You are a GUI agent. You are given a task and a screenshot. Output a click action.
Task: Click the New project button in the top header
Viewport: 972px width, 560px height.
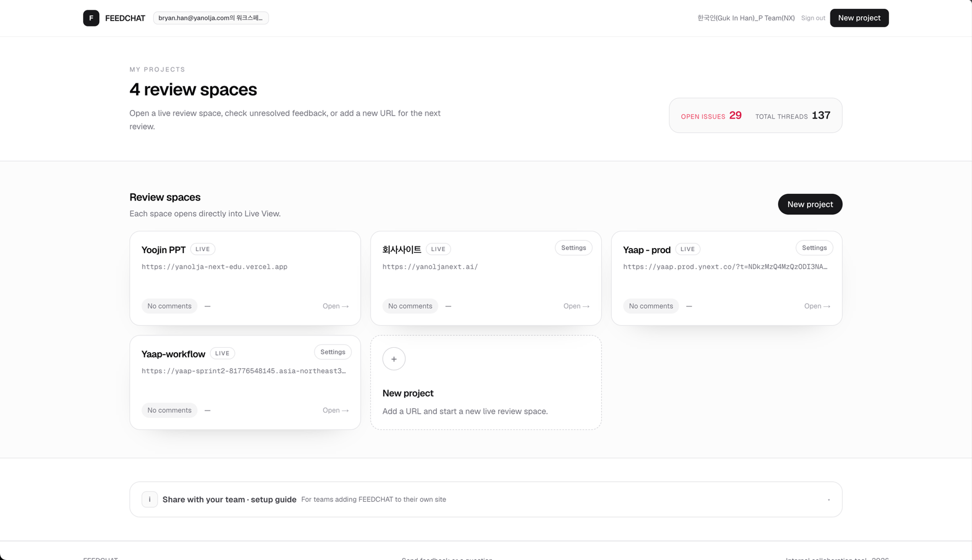tap(859, 18)
